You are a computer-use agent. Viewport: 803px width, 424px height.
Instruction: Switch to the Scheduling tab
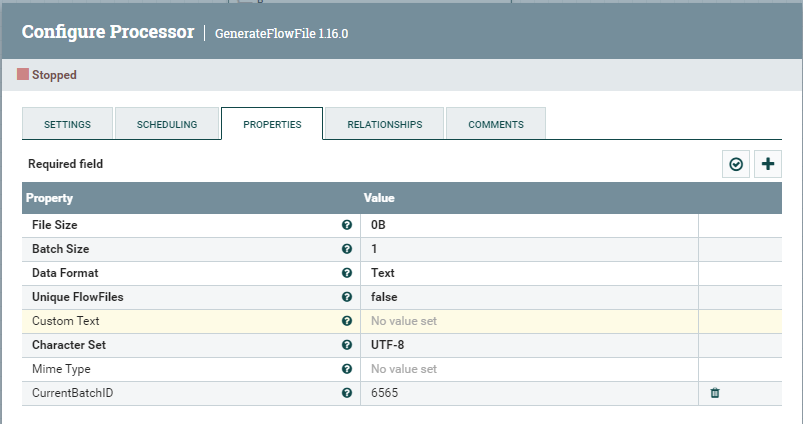click(167, 123)
